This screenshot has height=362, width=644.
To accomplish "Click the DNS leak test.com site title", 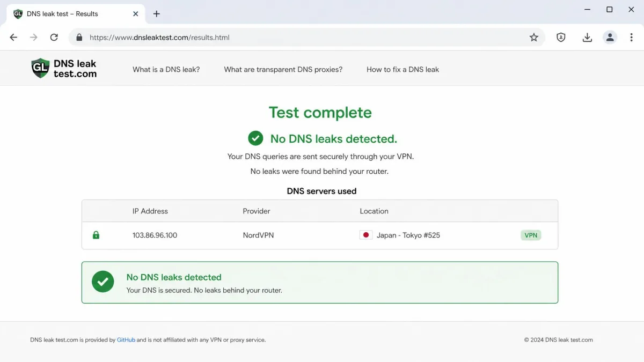I will coord(75,69).
